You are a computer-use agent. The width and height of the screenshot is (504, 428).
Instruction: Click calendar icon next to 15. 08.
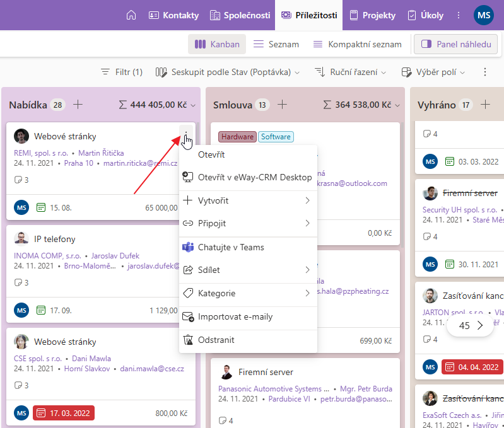point(41,208)
